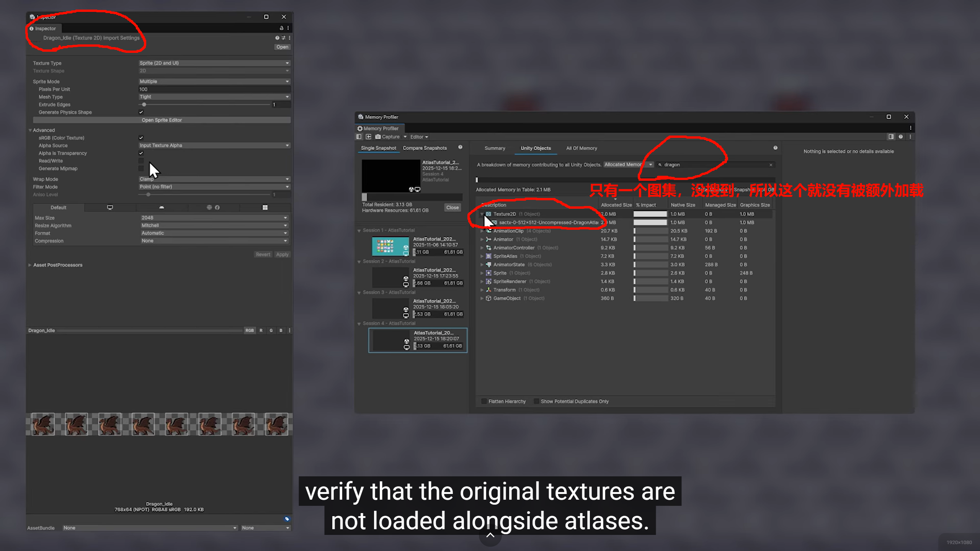Toggle the Read/Write checkbox
Image resolution: width=980 pixels, height=551 pixels.
(x=141, y=161)
